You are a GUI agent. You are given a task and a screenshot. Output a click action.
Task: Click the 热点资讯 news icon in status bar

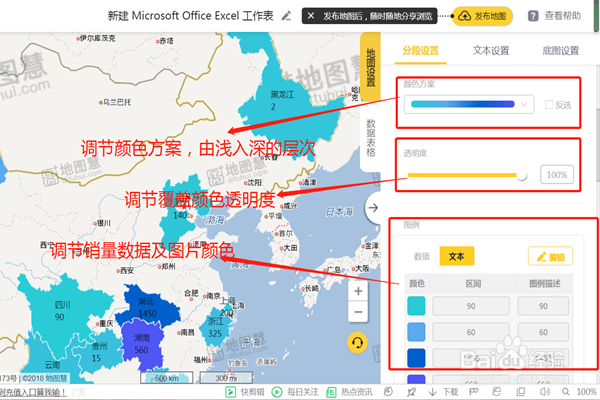tap(331, 392)
